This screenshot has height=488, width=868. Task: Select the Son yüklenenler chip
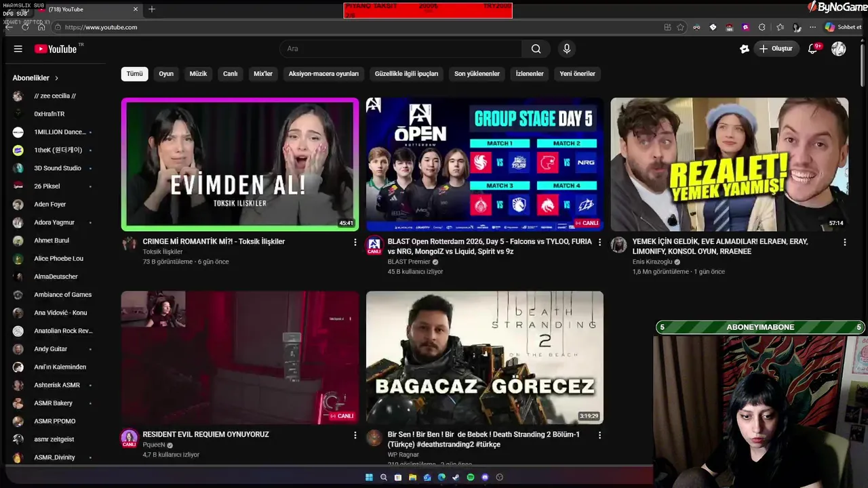pyautogui.click(x=477, y=74)
